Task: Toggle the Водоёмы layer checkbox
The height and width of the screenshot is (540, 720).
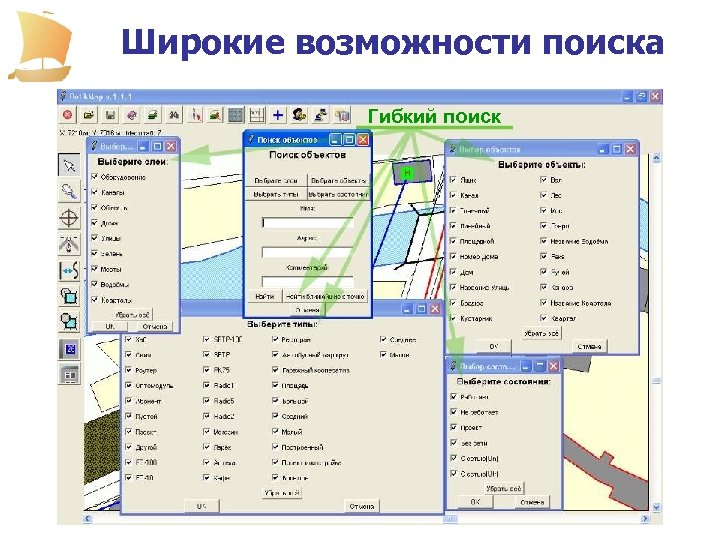Action: [x=95, y=284]
